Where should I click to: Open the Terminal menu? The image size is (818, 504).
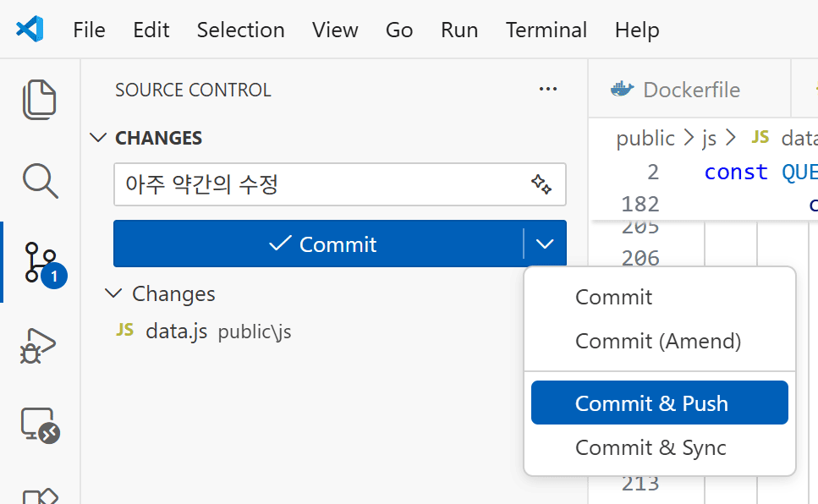pos(546,30)
